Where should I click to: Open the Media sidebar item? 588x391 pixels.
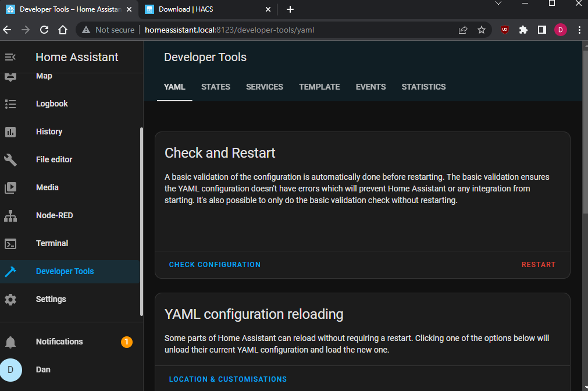pos(70,187)
